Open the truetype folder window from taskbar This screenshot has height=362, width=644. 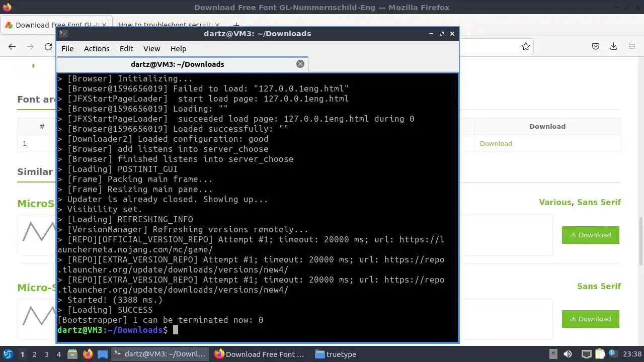(336, 354)
